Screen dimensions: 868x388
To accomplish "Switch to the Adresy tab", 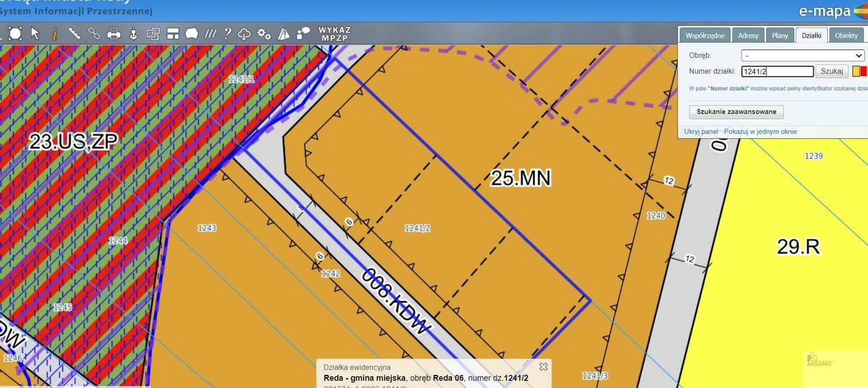I will pos(748,35).
